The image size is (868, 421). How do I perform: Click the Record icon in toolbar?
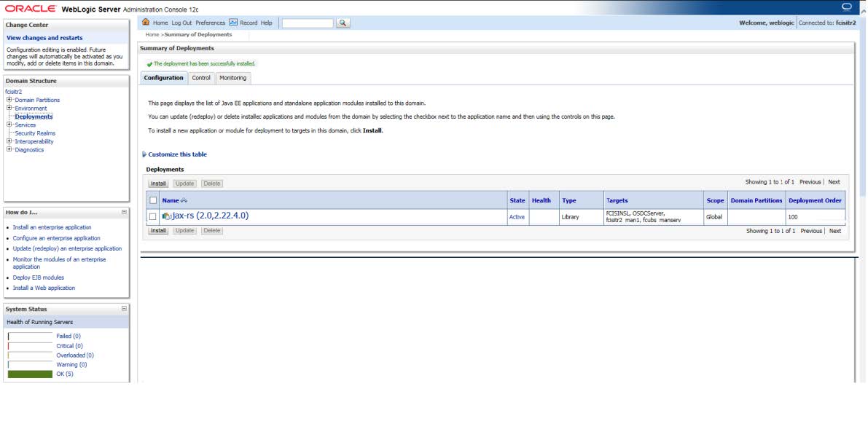[233, 23]
